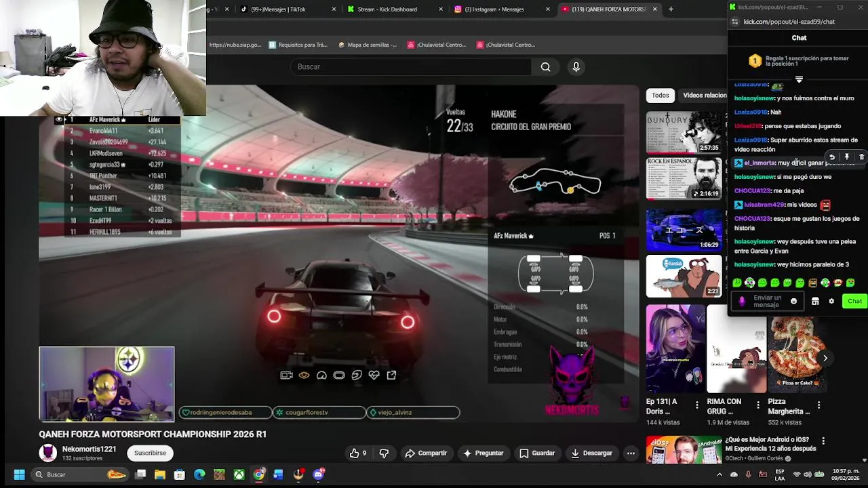Open Discord from the taskbar
Screen dimensions: 868x488
pyautogui.click(x=318, y=474)
